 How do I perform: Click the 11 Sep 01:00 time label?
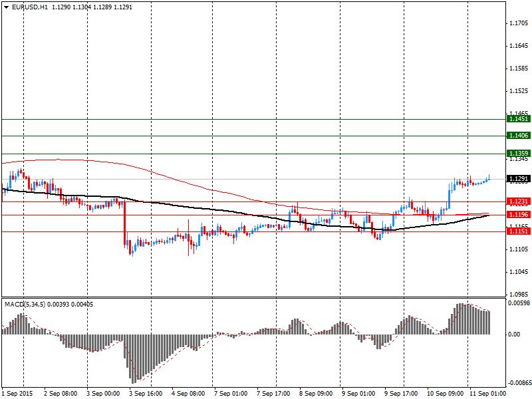[487, 394]
